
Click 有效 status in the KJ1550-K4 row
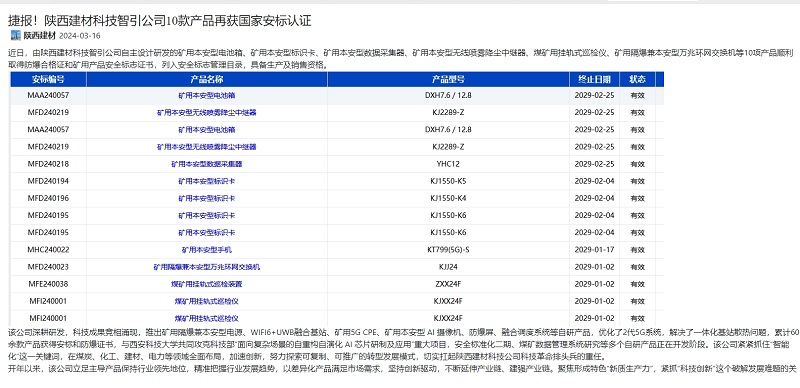pyautogui.click(x=637, y=199)
